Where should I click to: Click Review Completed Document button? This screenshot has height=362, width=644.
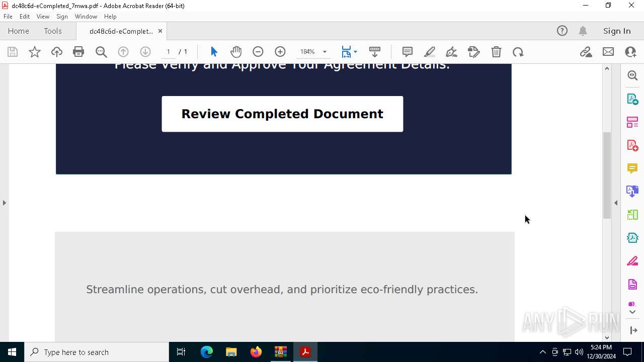[x=282, y=114]
